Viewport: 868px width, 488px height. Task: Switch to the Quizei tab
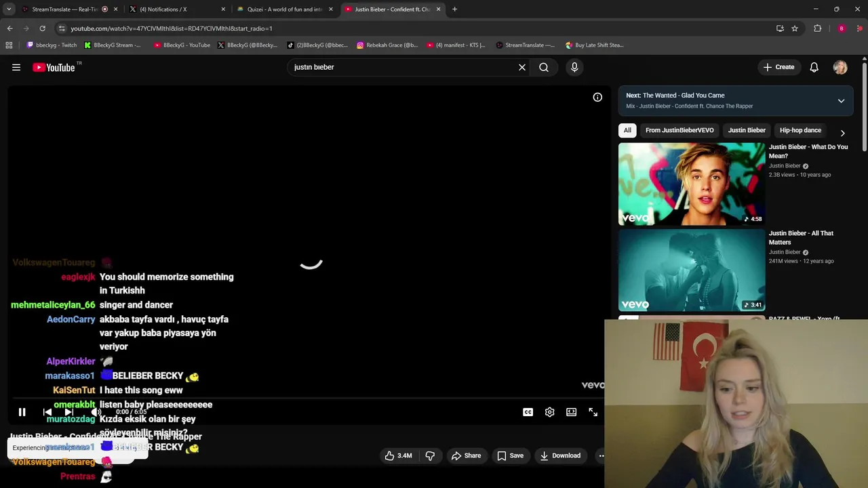pos(284,9)
